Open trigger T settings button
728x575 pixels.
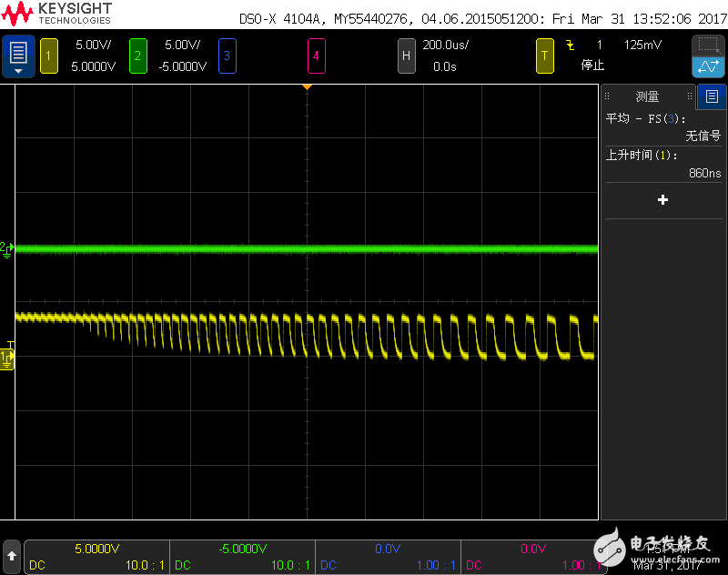click(544, 55)
